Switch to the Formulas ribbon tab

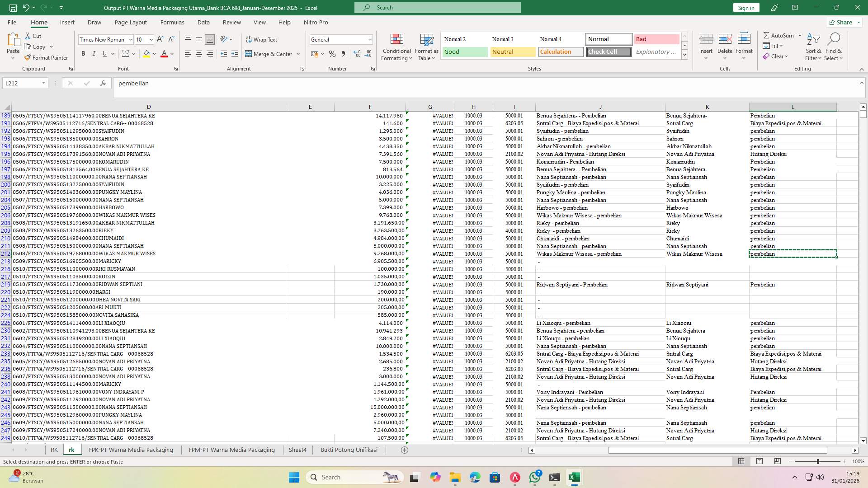point(172,22)
